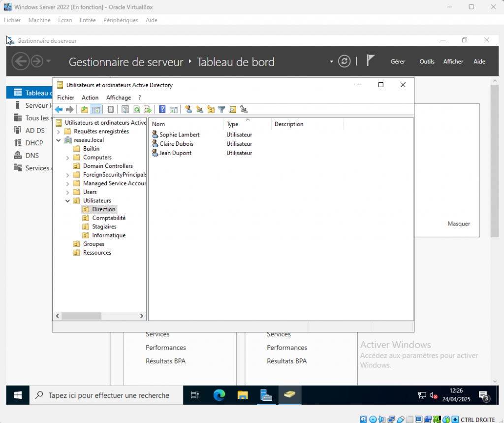Create a new user with the toolbar icon
This screenshot has width=504, height=423.
click(x=188, y=109)
